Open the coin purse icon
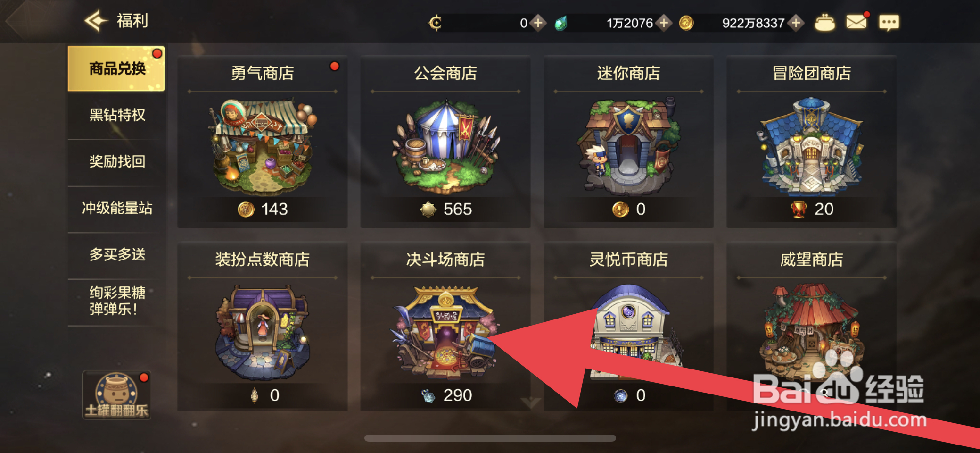 [x=825, y=23]
